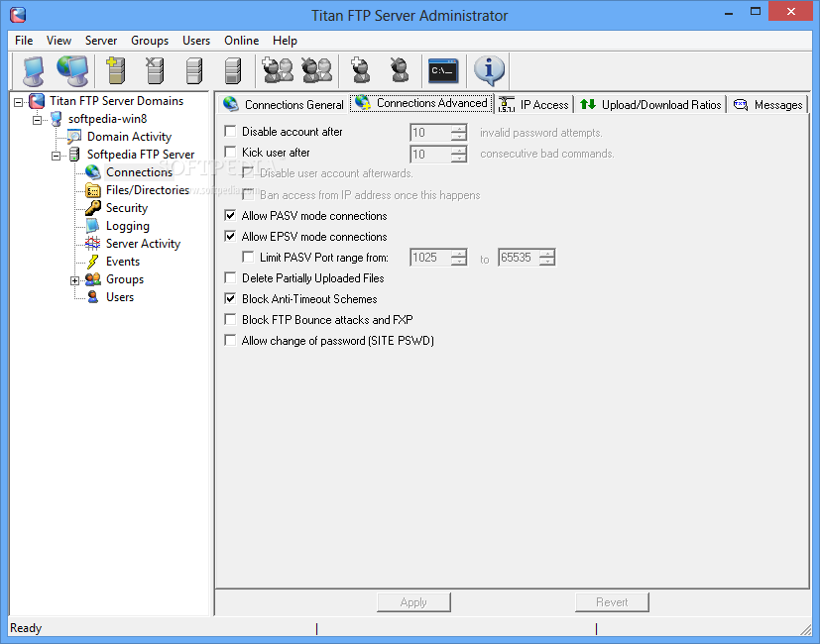
Task: Decrease invalid password attempts spinner
Action: pyautogui.click(x=459, y=137)
